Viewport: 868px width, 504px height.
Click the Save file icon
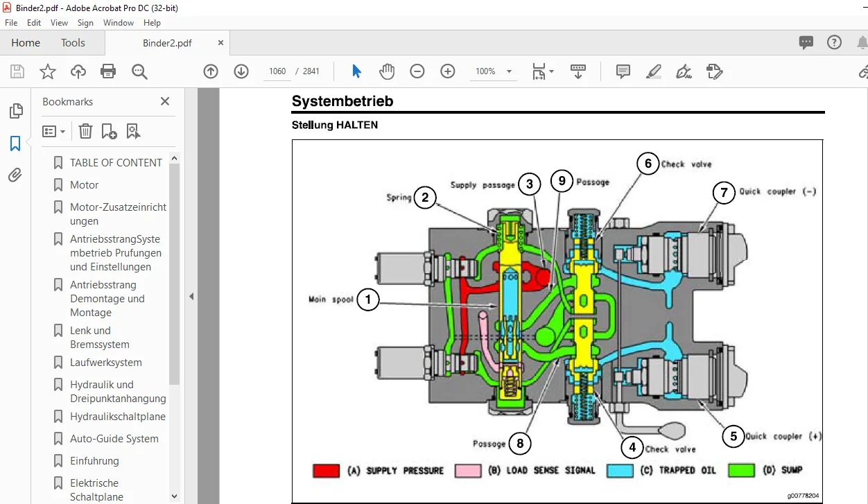pos(17,71)
